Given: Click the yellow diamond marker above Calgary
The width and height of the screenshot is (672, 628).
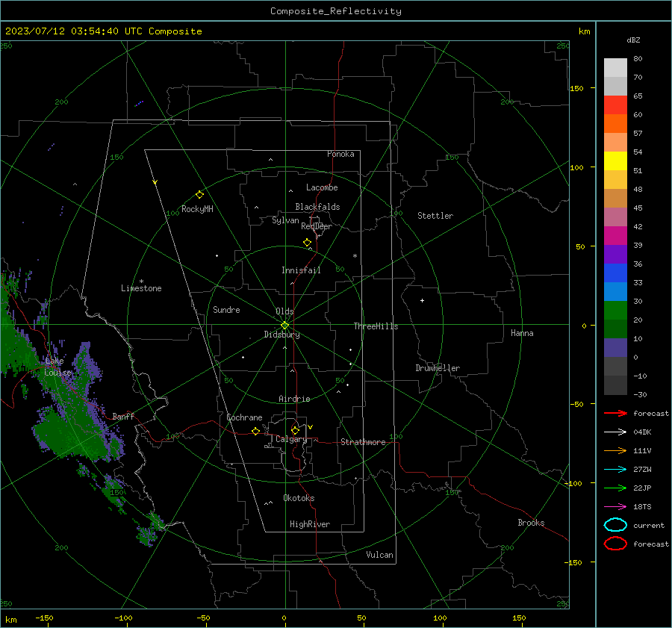Looking at the screenshot, I should [295, 430].
